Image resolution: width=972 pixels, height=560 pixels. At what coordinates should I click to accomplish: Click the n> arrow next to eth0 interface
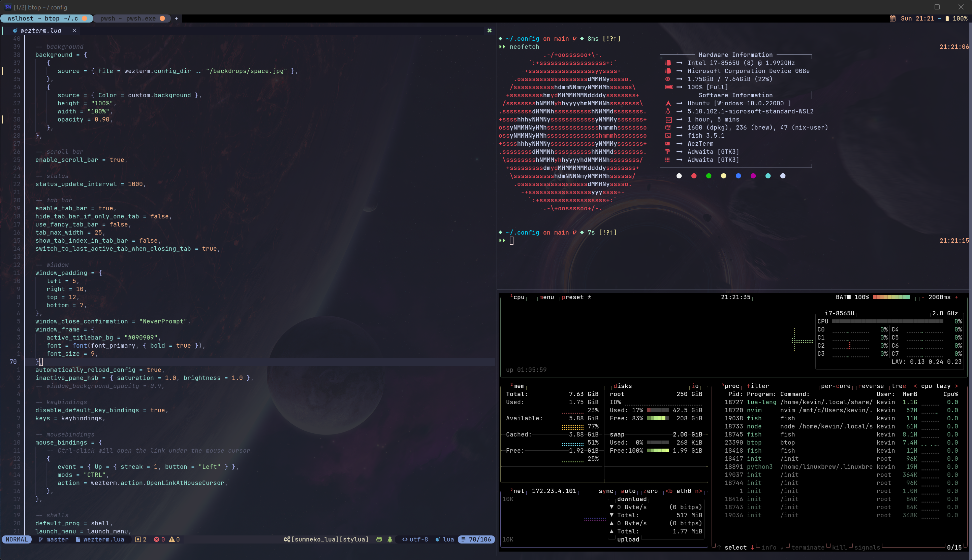click(698, 491)
